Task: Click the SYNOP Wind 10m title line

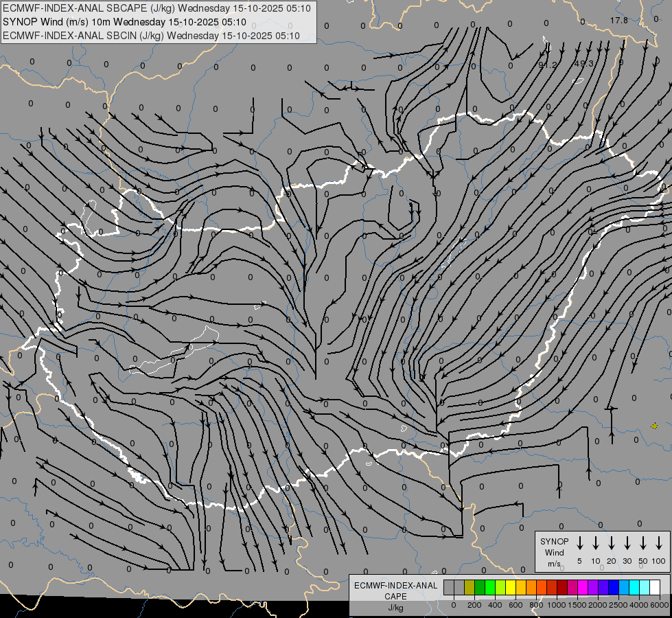Action: coord(124,22)
